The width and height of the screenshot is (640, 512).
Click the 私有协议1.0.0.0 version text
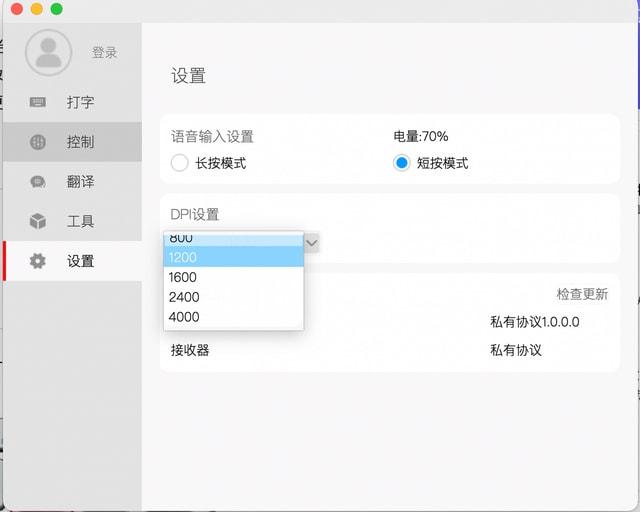click(535, 322)
